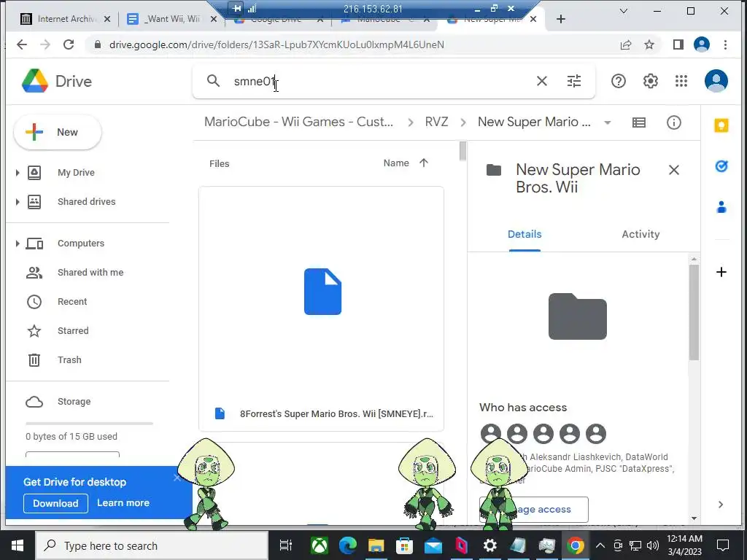Open My Drive in sidebar
The image size is (747, 560).
pos(76,172)
